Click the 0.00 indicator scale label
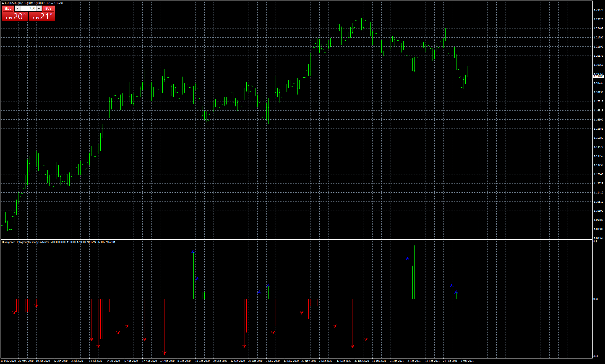 pos(596,299)
